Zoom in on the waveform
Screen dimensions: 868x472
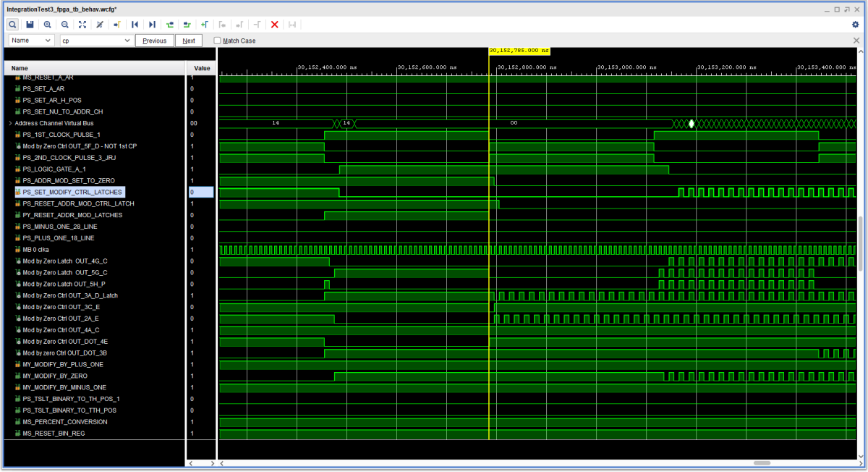[47, 24]
